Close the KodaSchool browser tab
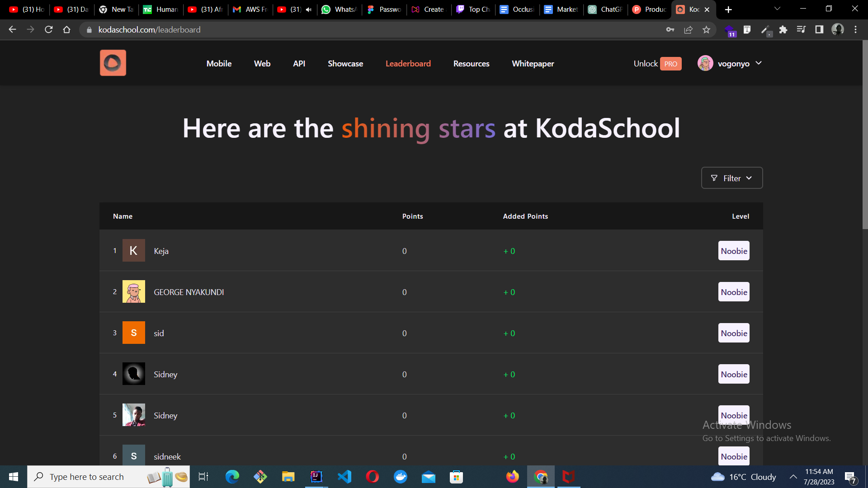 click(x=707, y=9)
